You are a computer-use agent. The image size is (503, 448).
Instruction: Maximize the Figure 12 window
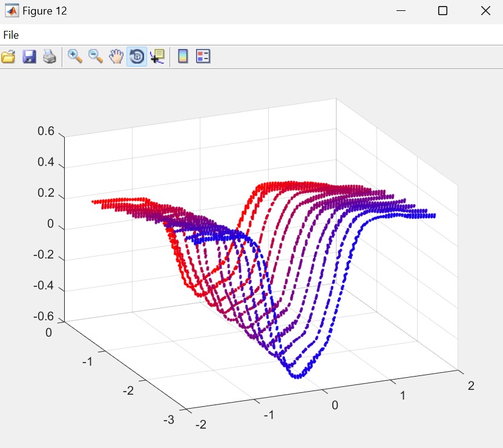(x=442, y=11)
